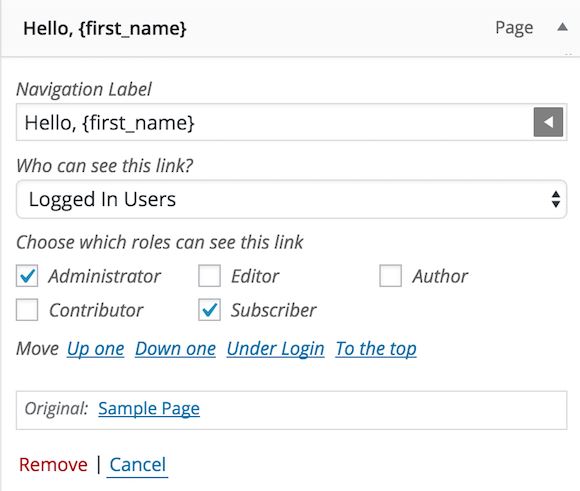Move item To the top
This screenshot has height=491, width=580.
pyautogui.click(x=376, y=349)
